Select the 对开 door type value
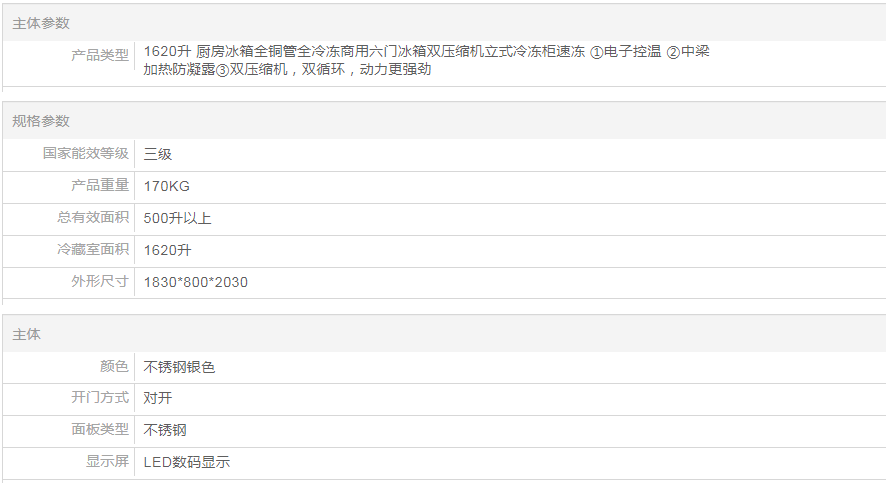This screenshot has height=483, width=890. point(158,398)
